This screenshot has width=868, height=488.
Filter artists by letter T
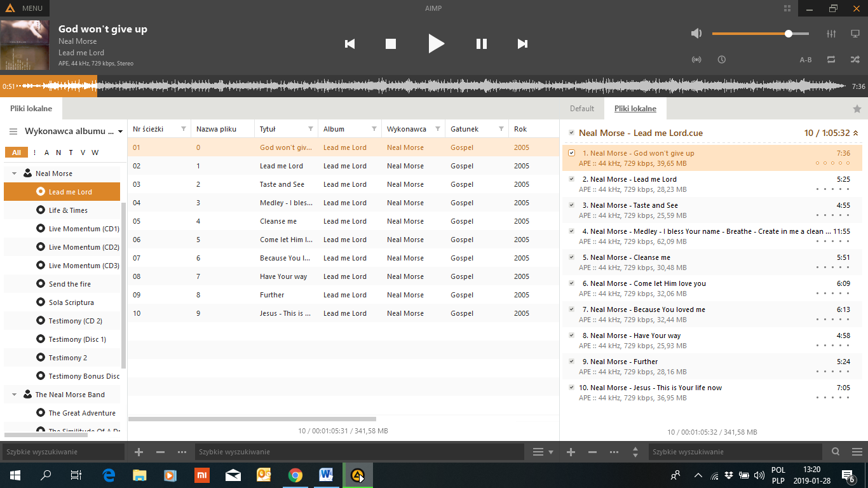click(71, 152)
